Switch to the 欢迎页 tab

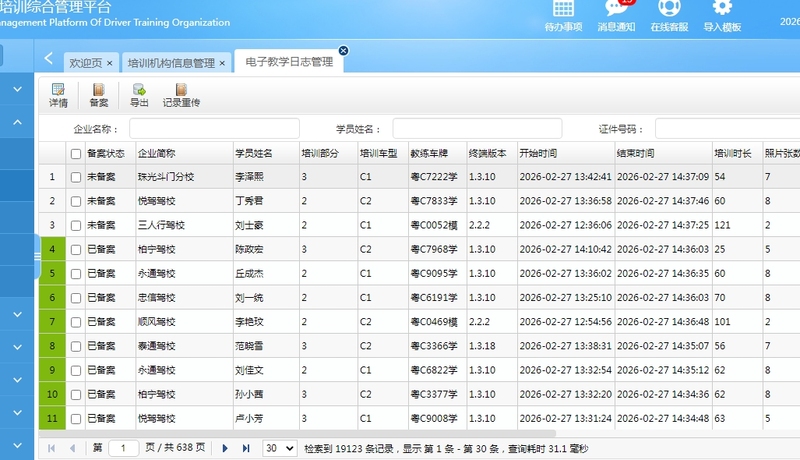[x=86, y=63]
